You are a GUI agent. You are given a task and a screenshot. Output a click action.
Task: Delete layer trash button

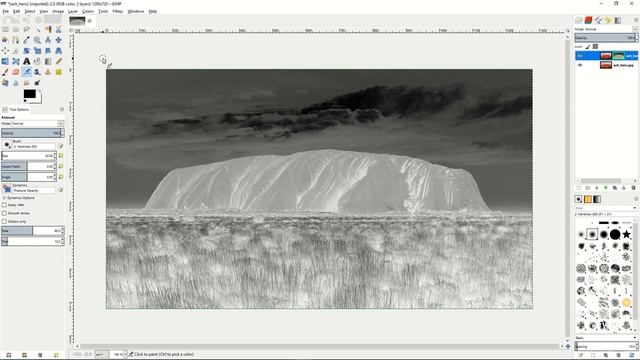[x=633, y=188]
